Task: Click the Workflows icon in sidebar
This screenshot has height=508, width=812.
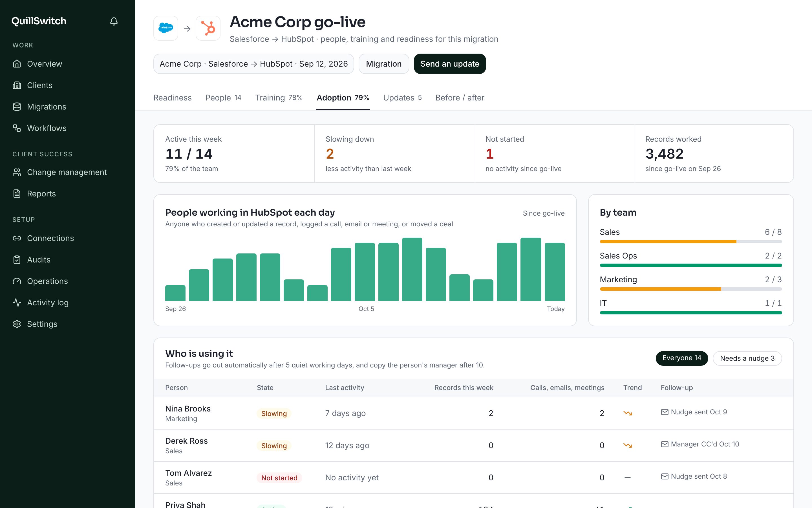Action: [17, 128]
